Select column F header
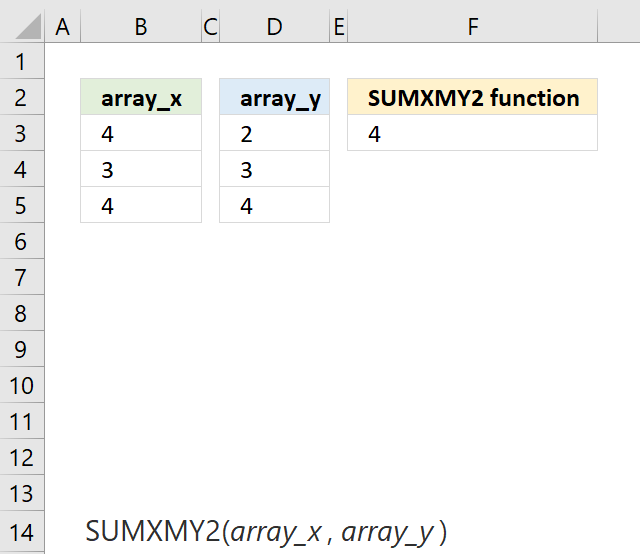Image resolution: width=640 pixels, height=554 pixels. pyautogui.click(x=472, y=27)
